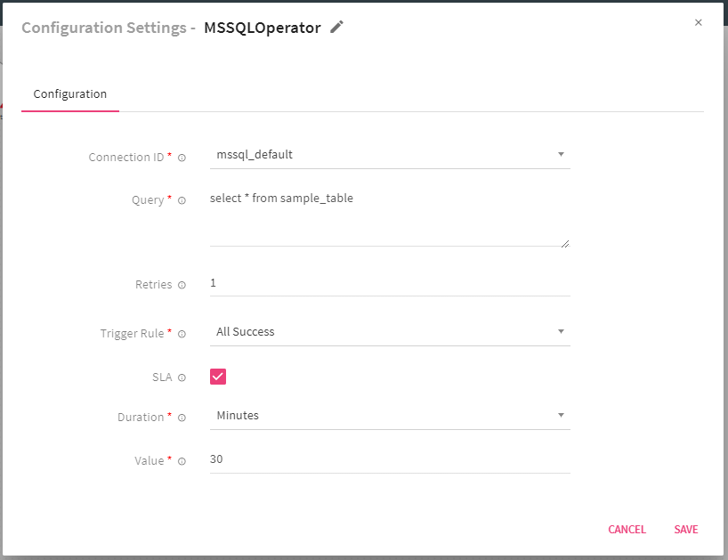Screen dimensions: 728x560
Task: Open the Trigger Rule dropdown
Action: pos(561,330)
